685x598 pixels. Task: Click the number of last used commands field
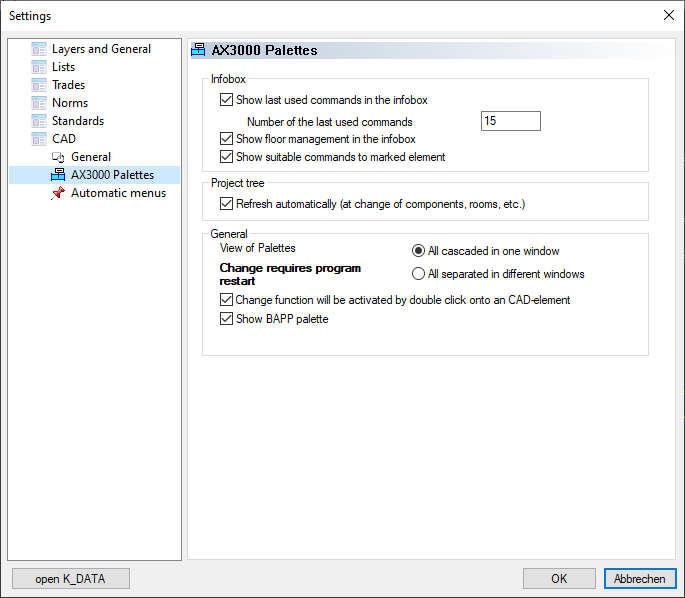[x=510, y=121]
